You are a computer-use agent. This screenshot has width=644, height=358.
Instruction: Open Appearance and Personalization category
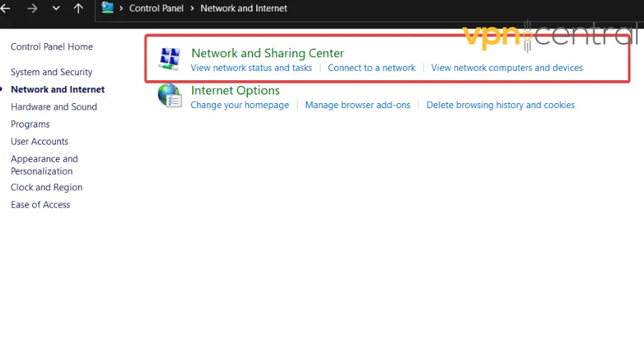(44, 165)
